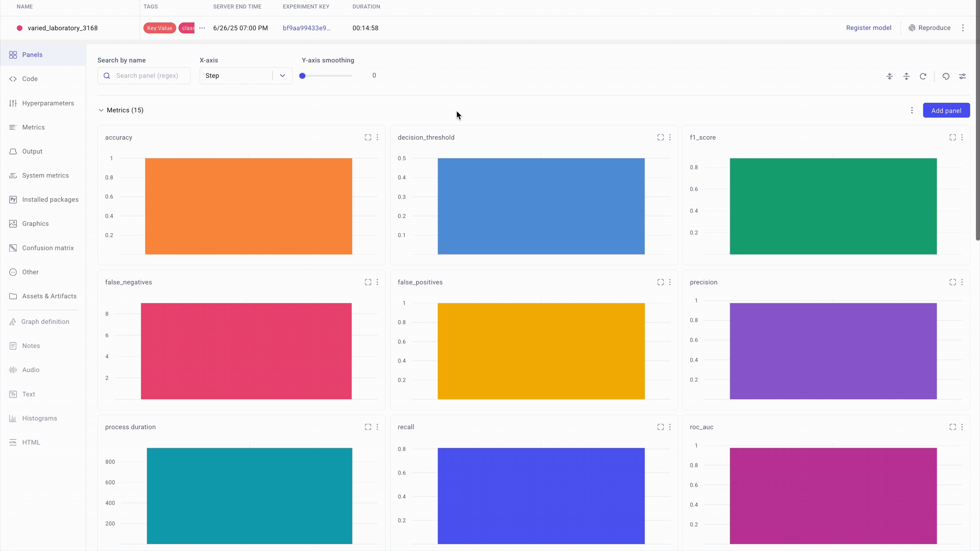Viewport: 980px width, 551px height.
Task: Switch to Assets & Artifacts section
Action: point(49,296)
